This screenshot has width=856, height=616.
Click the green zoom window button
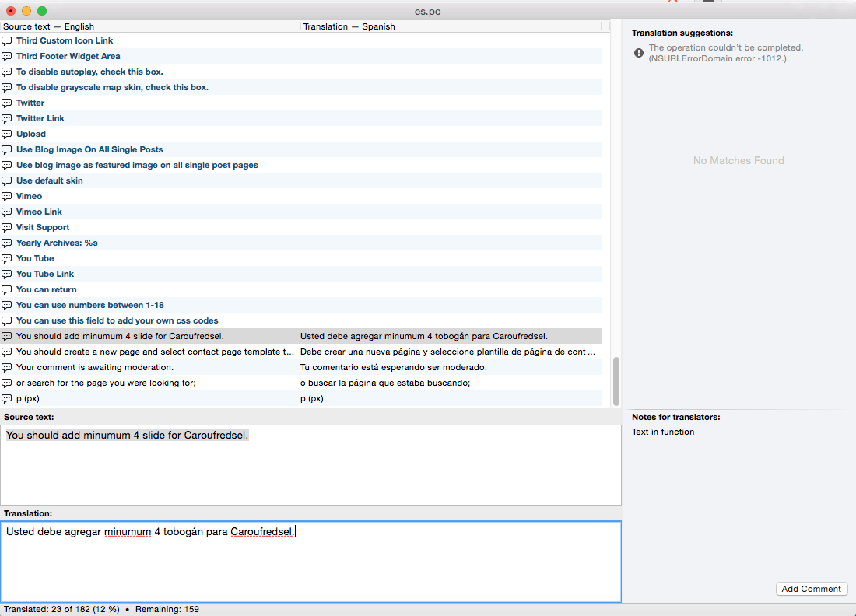click(x=42, y=11)
